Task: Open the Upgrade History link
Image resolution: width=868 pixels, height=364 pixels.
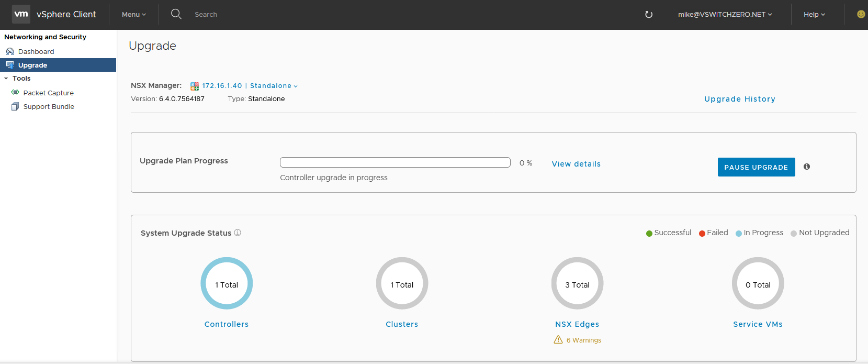Action: click(739, 99)
